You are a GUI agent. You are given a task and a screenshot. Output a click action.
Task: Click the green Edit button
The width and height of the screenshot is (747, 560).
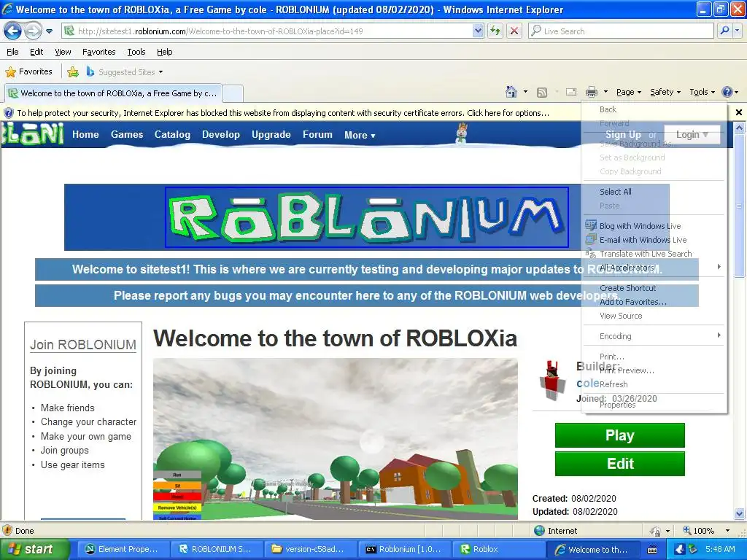click(x=620, y=463)
